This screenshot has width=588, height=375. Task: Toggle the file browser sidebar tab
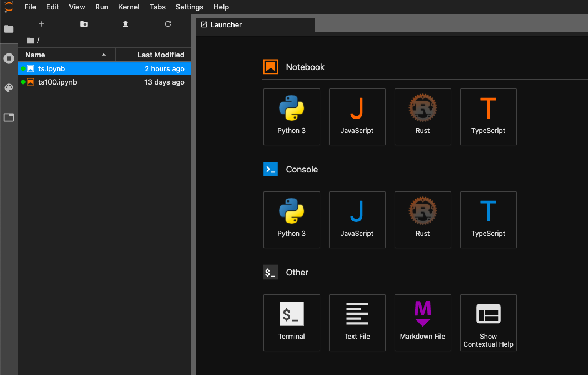9,29
